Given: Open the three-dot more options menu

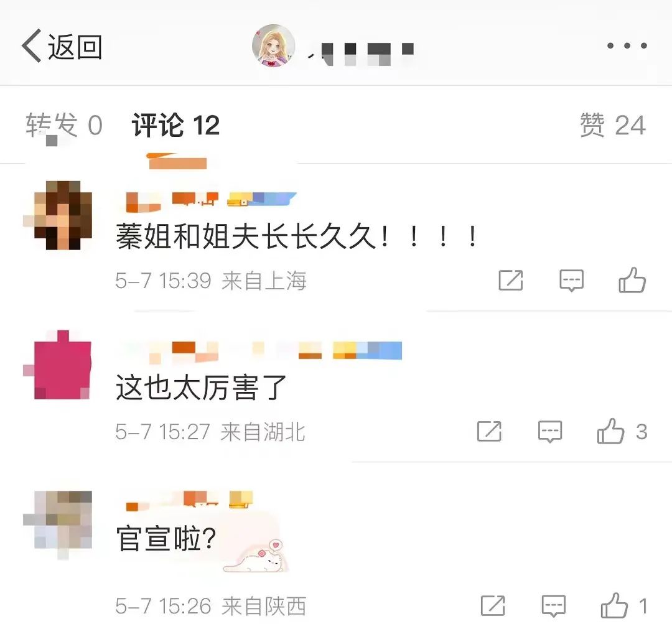Looking at the screenshot, I should (627, 45).
